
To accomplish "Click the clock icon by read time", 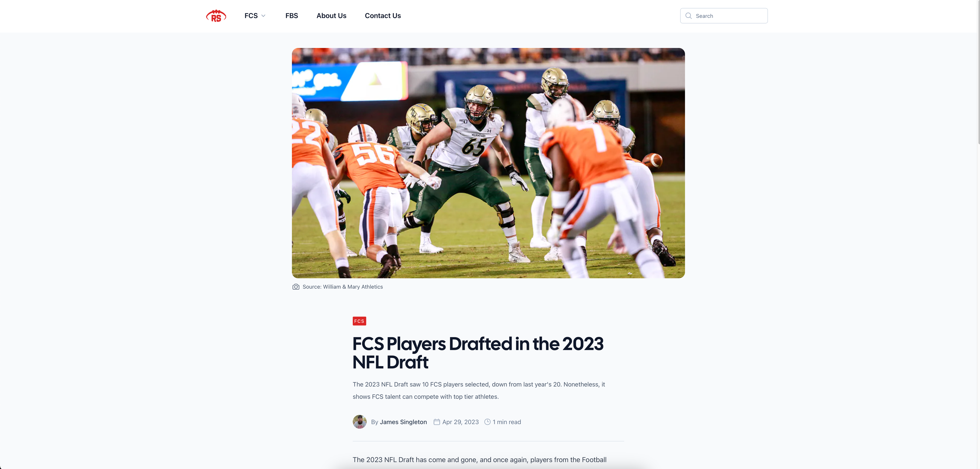I will tap(487, 422).
